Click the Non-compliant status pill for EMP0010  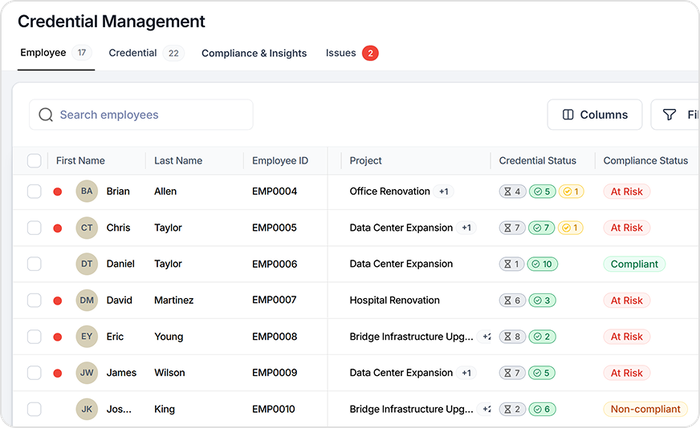(646, 409)
